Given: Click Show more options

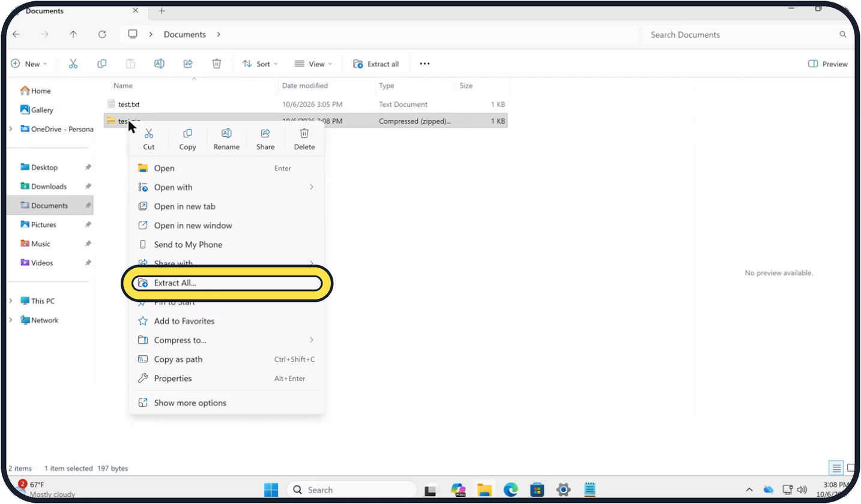Looking at the screenshot, I should tap(226, 403).
